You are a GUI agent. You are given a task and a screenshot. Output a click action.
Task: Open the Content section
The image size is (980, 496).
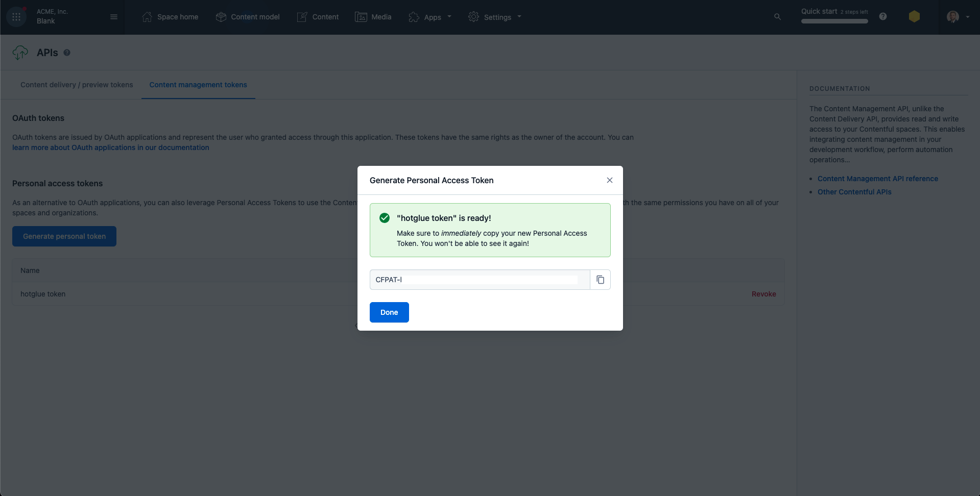point(325,17)
